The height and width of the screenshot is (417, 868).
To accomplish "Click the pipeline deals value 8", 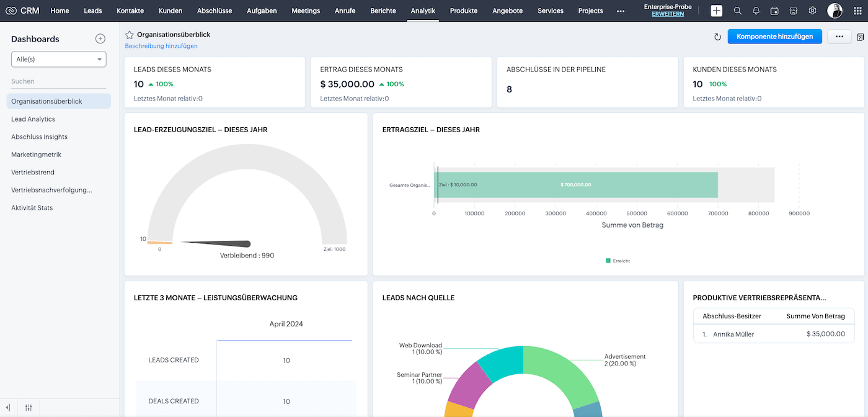I will pyautogui.click(x=510, y=89).
